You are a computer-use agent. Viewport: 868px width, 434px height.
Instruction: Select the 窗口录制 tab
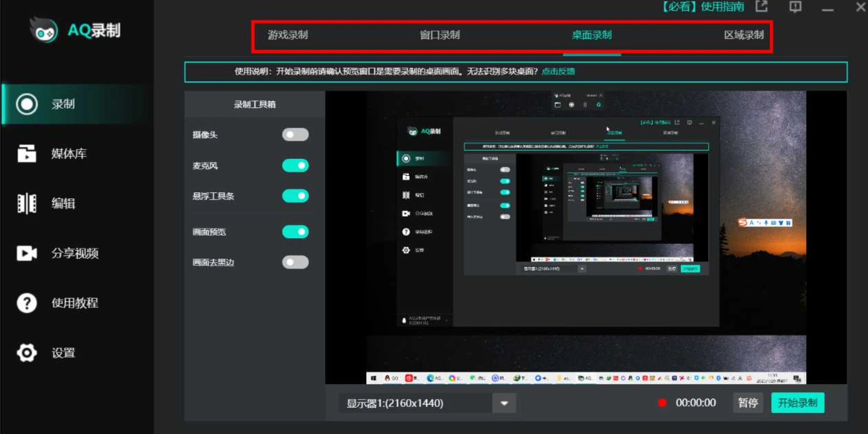coord(439,35)
